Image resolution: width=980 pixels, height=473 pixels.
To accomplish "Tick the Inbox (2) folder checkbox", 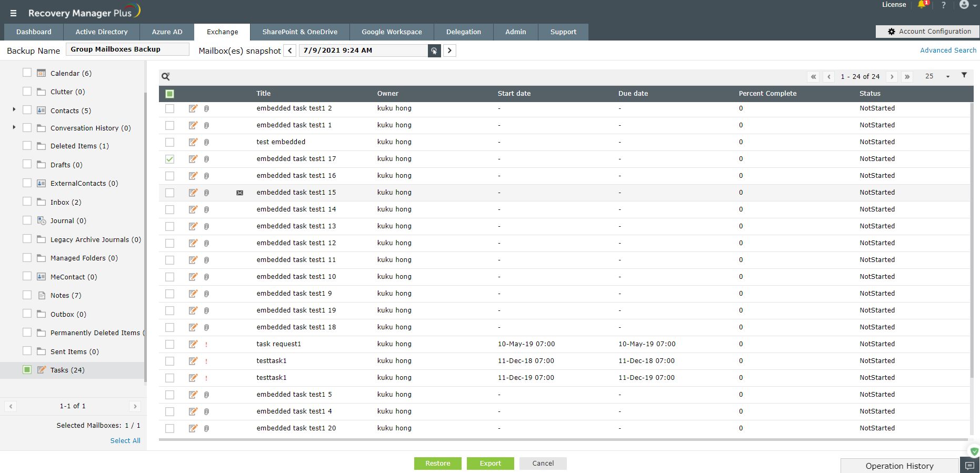I will 27,202.
